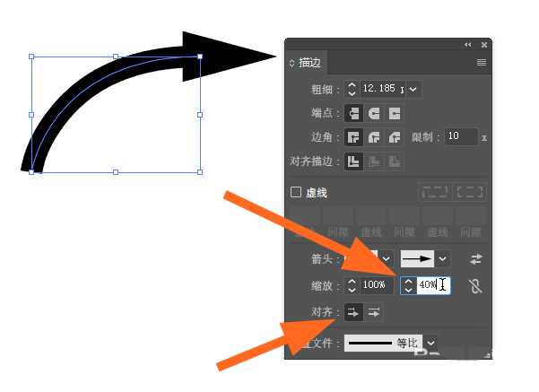Open the end arrowhead dropdown

(x=443, y=258)
